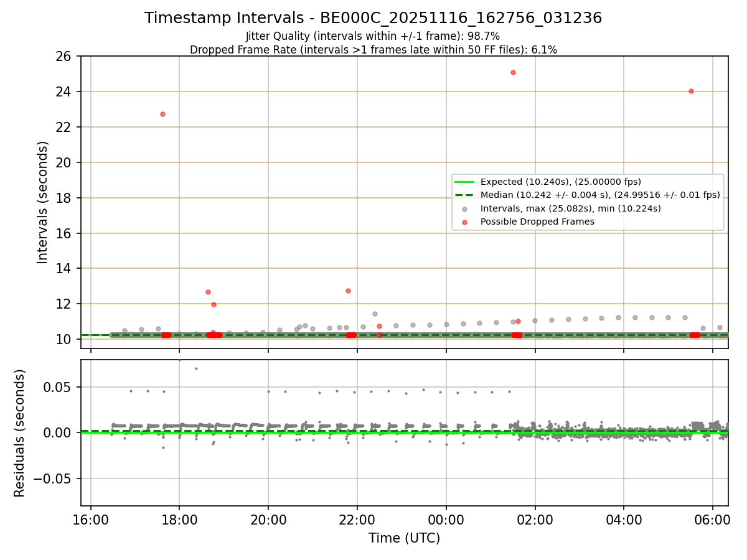Click the Time (UTC) x-axis label
Viewport: 747px width, 560px height.
click(404, 538)
